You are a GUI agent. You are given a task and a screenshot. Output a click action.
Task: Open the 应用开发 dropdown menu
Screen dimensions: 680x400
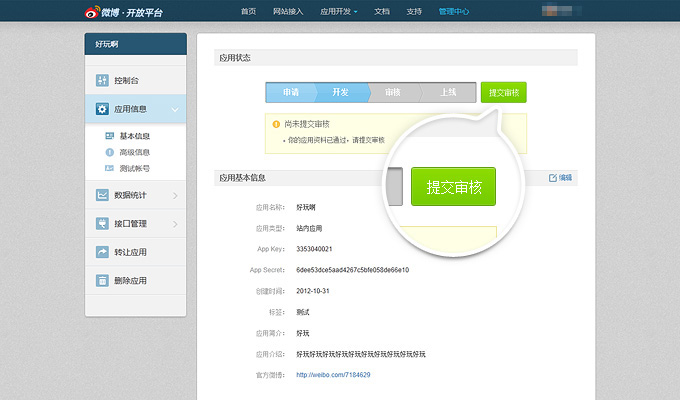pos(339,12)
